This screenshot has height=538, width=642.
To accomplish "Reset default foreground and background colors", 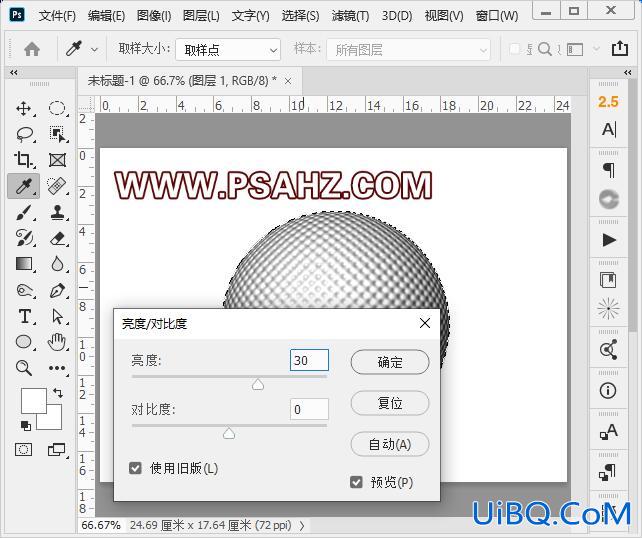I will point(25,426).
